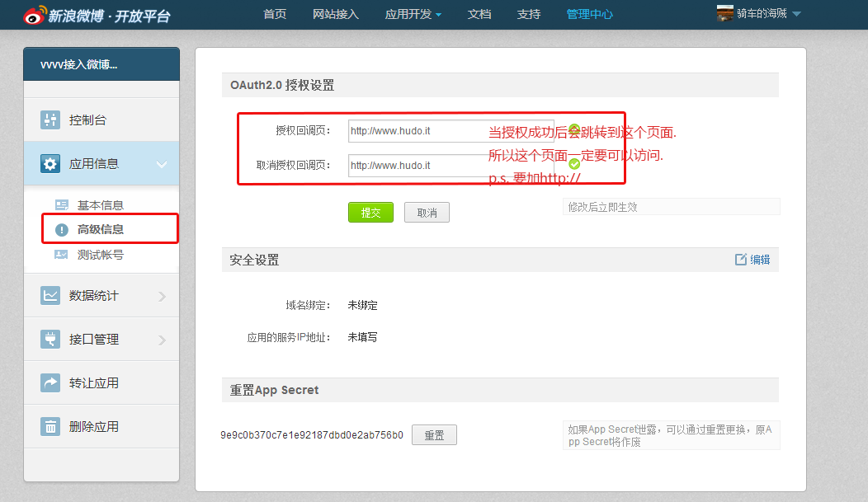
Task: Click the 取消 button
Action: click(427, 213)
